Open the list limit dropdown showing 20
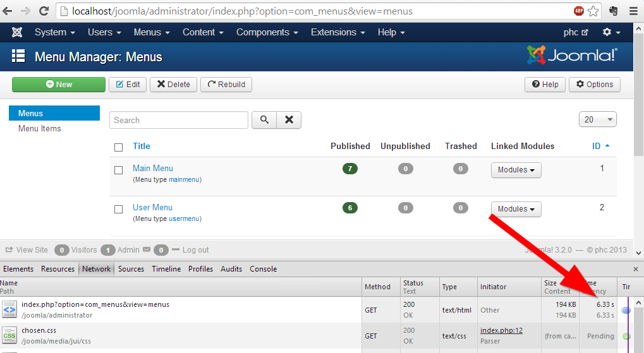This screenshot has width=644, height=353. [x=598, y=119]
